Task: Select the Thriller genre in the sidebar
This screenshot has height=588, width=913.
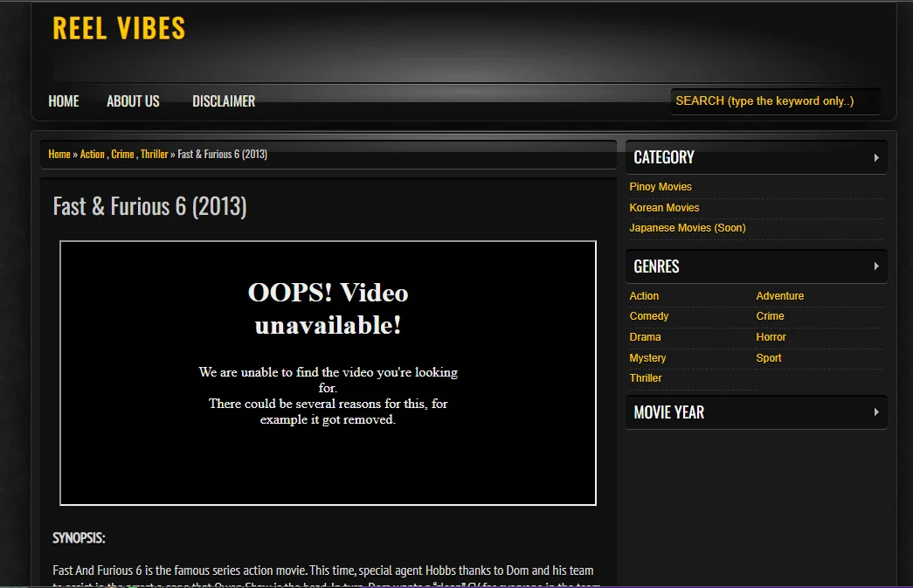Action: coord(645,378)
